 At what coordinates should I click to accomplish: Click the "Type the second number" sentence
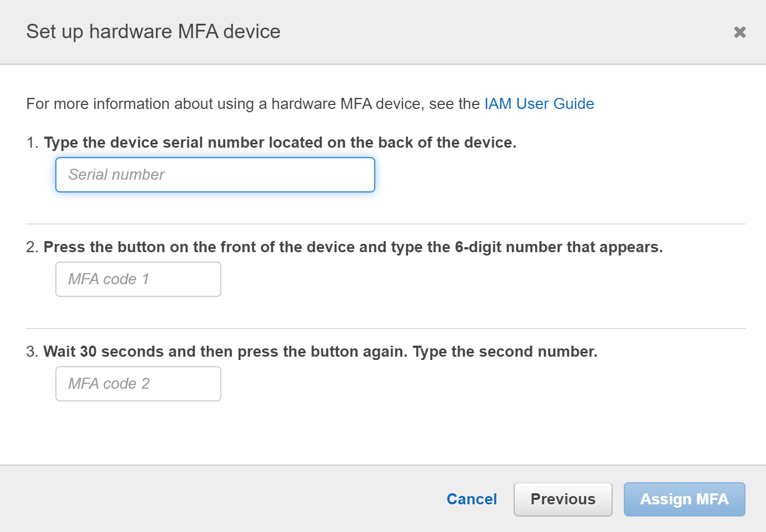point(505,352)
